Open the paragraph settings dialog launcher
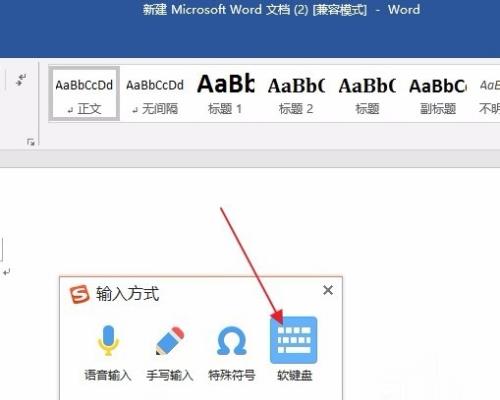Viewport: 500px width, 400px height. pyautogui.click(x=31, y=142)
